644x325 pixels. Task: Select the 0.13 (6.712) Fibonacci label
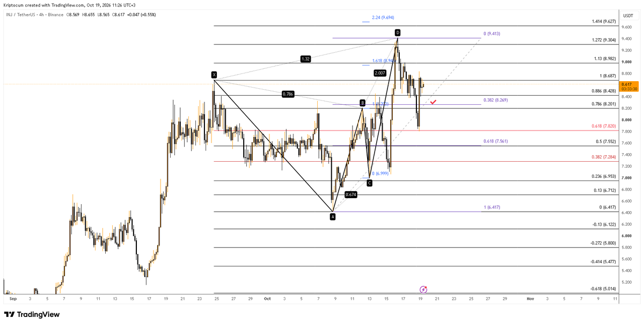tap(604, 190)
